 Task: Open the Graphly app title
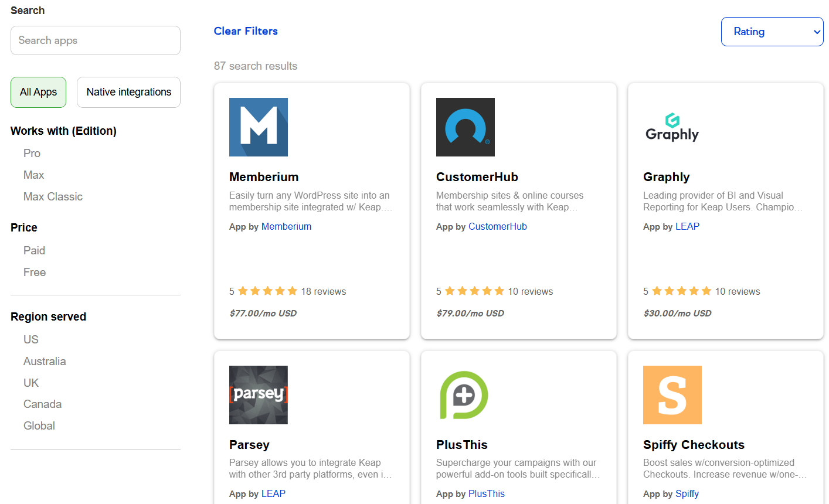[x=667, y=177]
